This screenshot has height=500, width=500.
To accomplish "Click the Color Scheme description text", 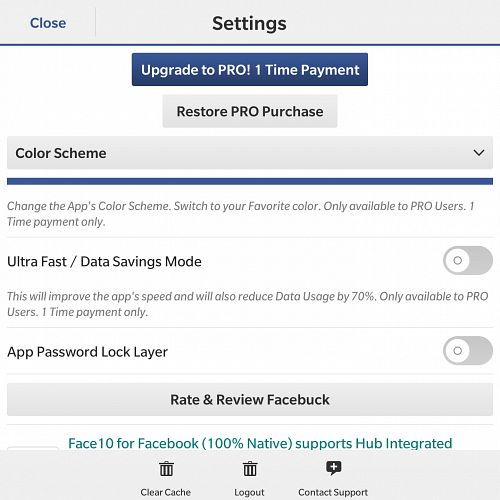I will [241, 214].
